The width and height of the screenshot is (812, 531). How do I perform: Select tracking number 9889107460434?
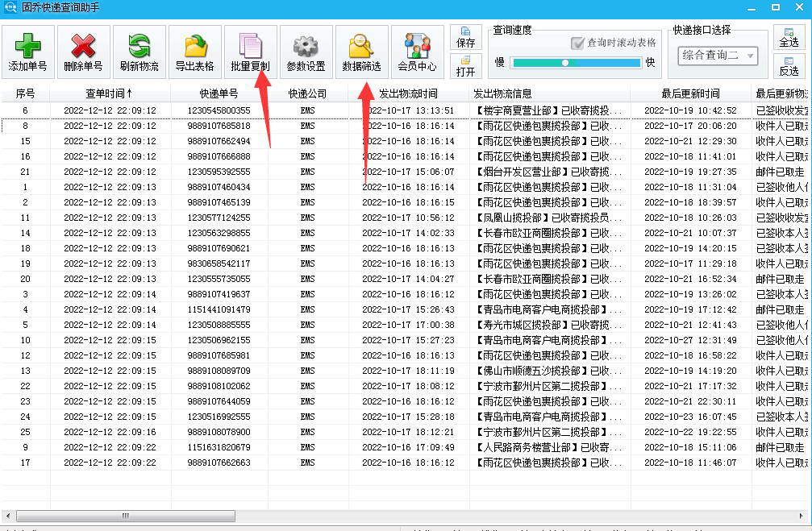pyautogui.click(x=219, y=187)
